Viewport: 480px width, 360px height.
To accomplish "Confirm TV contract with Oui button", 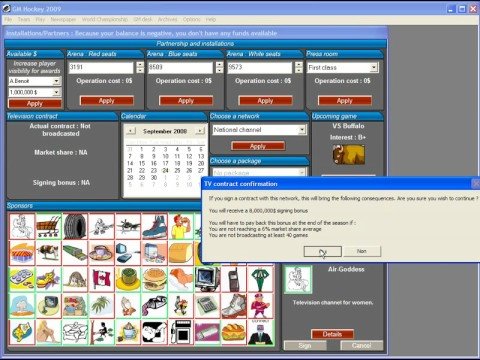I will [x=322, y=251].
